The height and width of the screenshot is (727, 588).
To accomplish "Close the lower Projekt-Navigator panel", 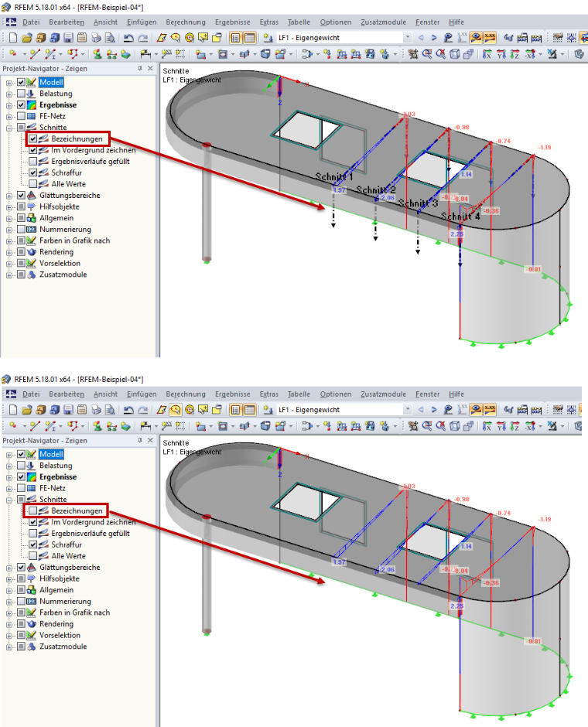I will (150, 440).
